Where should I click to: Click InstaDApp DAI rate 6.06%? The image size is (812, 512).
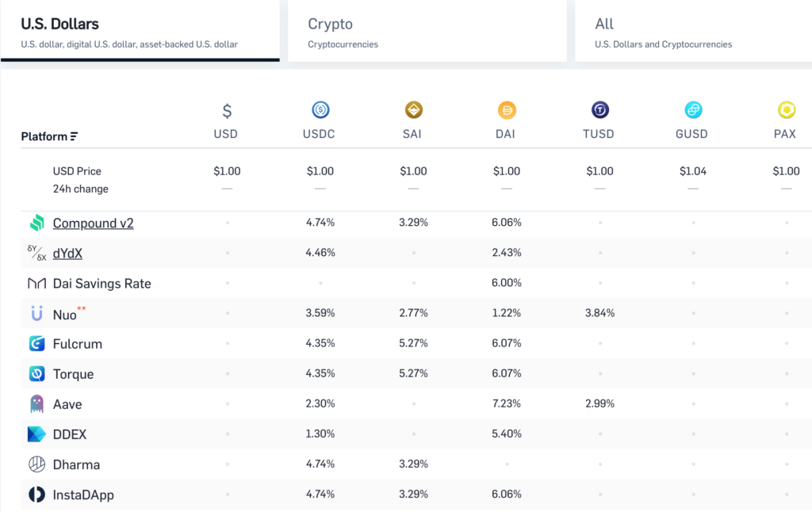(507, 494)
